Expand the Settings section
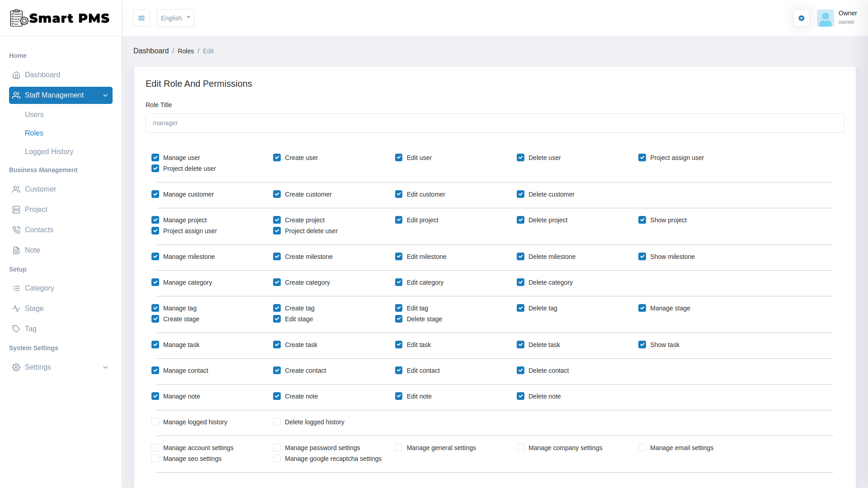 click(x=105, y=367)
